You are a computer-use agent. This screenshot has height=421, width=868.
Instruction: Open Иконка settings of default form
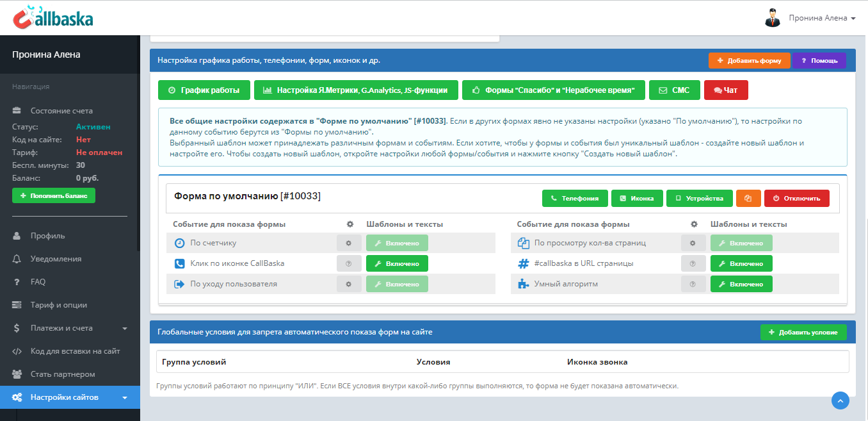pyautogui.click(x=637, y=199)
